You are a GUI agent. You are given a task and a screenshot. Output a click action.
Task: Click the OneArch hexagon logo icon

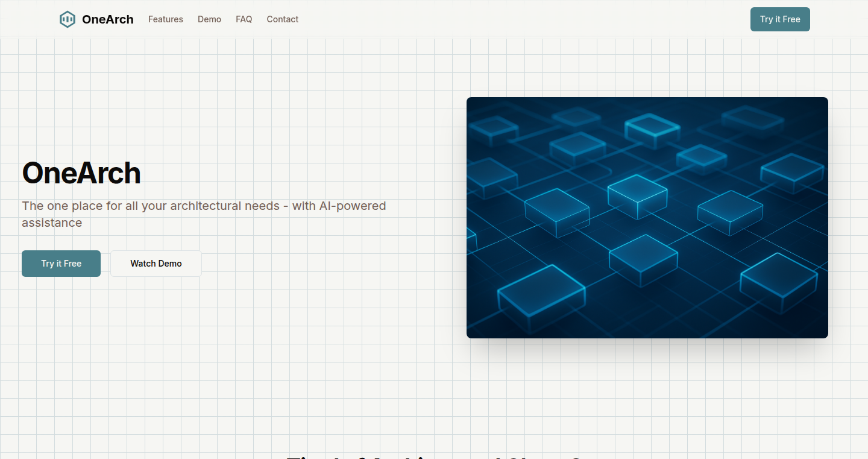point(68,19)
